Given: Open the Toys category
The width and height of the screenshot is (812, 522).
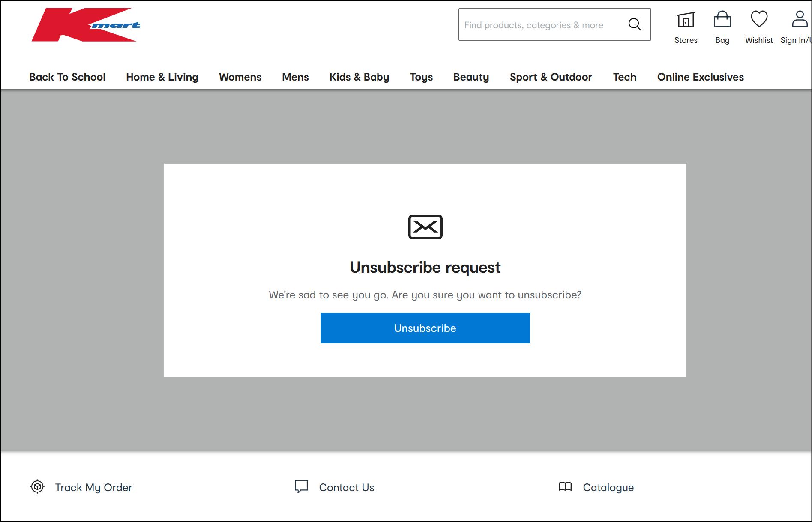Looking at the screenshot, I should (x=421, y=77).
